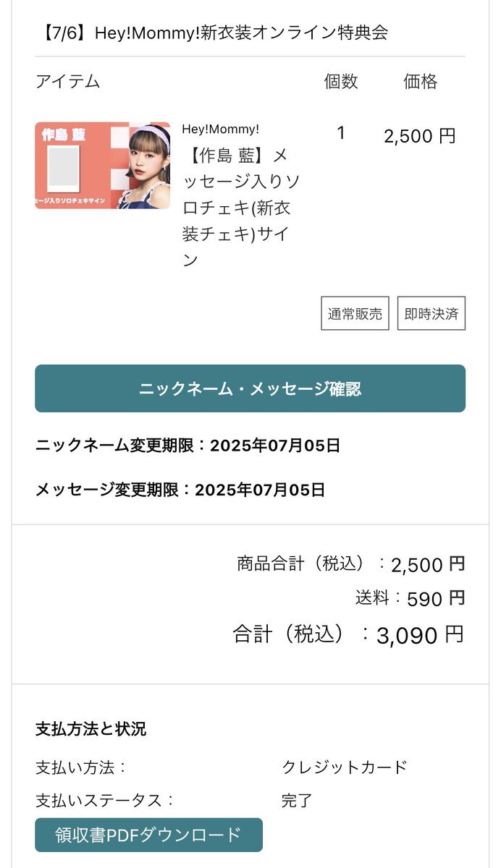Click the メッセージ変更期限 deadline text

[x=180, y=490]
